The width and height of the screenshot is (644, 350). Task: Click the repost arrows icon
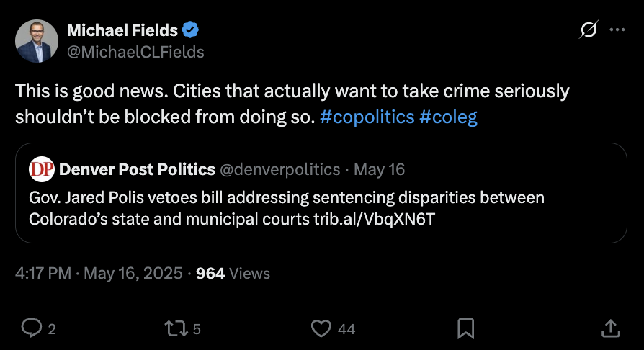tap(176, 328)
